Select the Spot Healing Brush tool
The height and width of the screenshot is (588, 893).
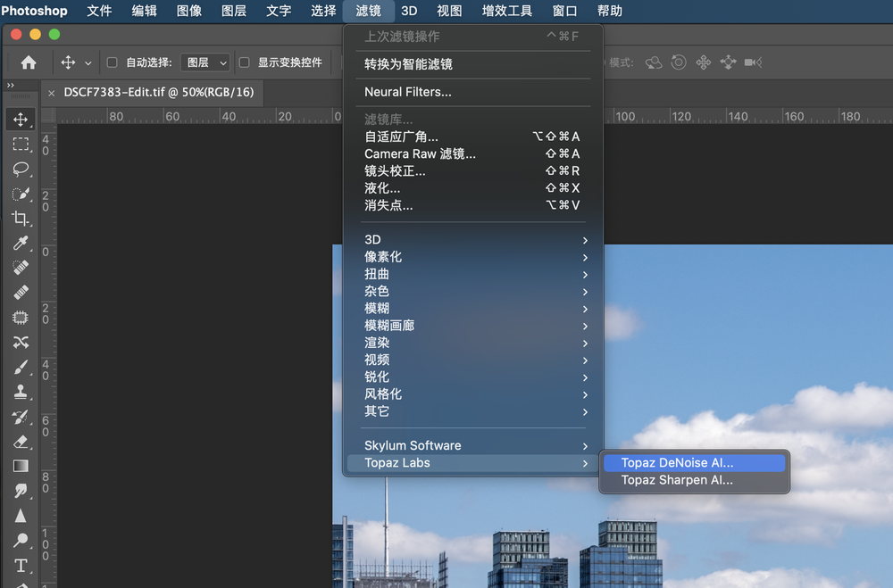click(x=21, y=268)
